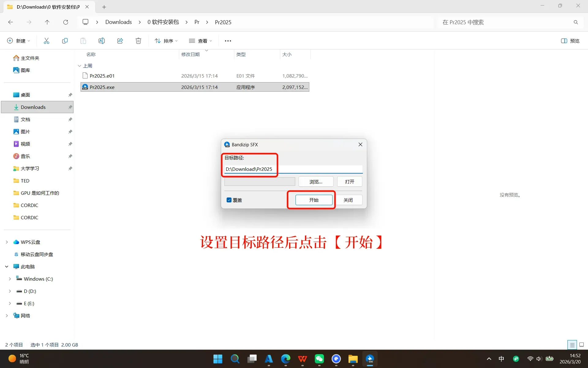Open the 新建 new item menu
Image resolution: width=588 pixels, height=368 pixels.
(18, 41)
